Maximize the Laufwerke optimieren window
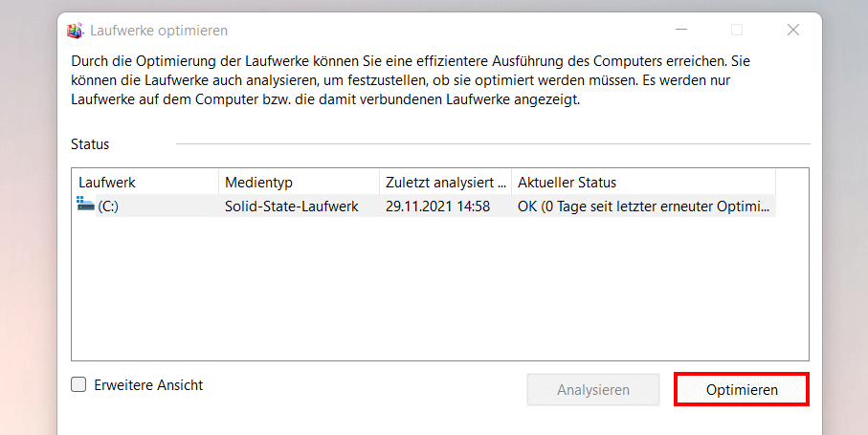Image resolution: width=868 pixels, height=435 pixels. 737,31
